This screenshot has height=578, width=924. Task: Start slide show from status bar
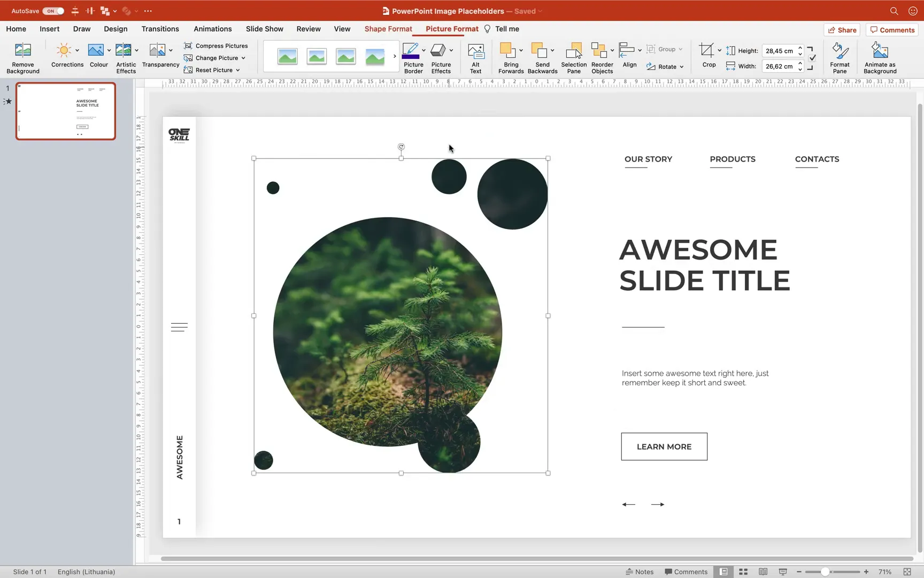click(x=783, y=572)
